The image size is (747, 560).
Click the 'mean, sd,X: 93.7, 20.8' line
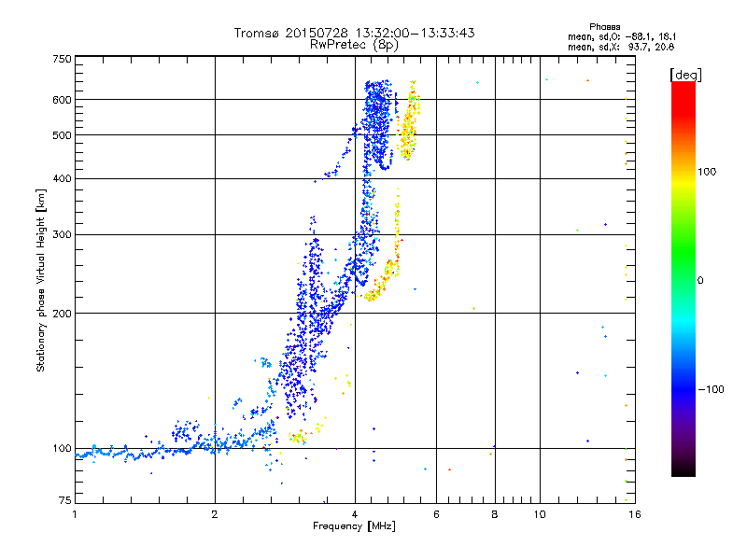[621, 48]
